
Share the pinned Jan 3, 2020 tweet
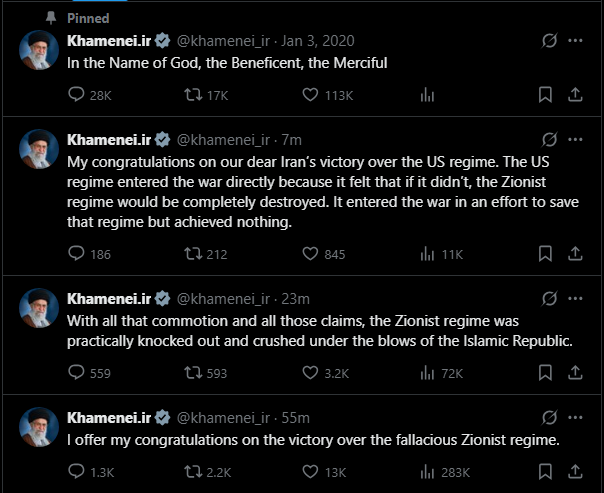575,95
